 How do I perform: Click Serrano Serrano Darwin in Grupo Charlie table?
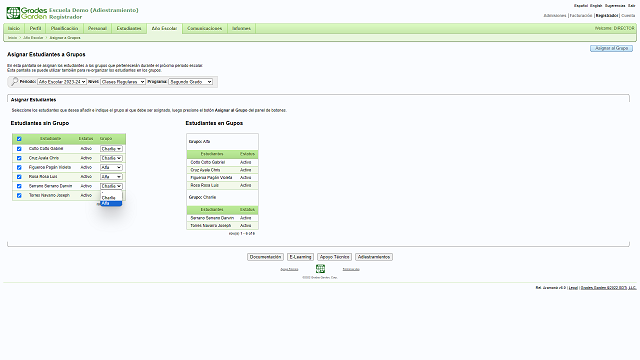pyautogui.click(x=212, y=218)
